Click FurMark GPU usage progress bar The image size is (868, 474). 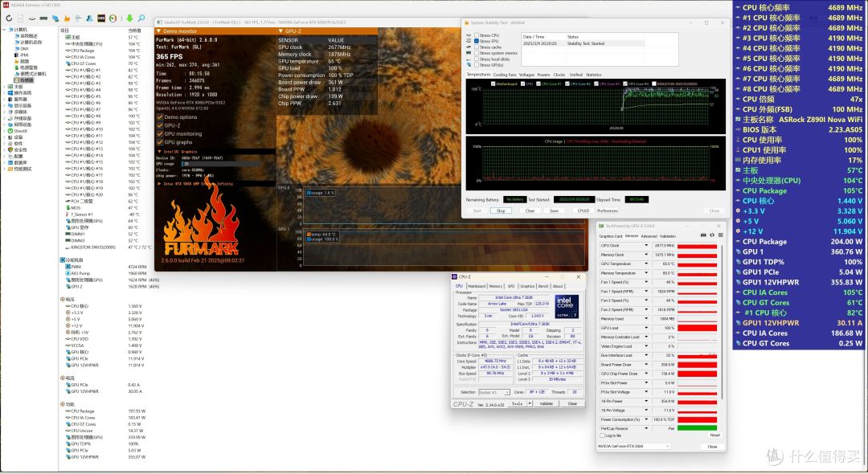click(x=223, y=164)
